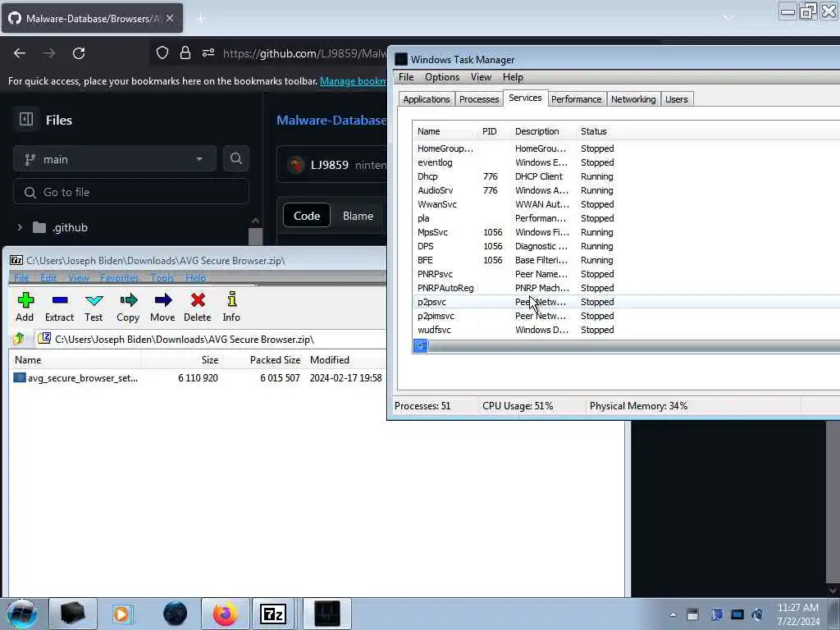
Task: Run Test on the archive in 7-Zip
Action: [x=94, y=307]
